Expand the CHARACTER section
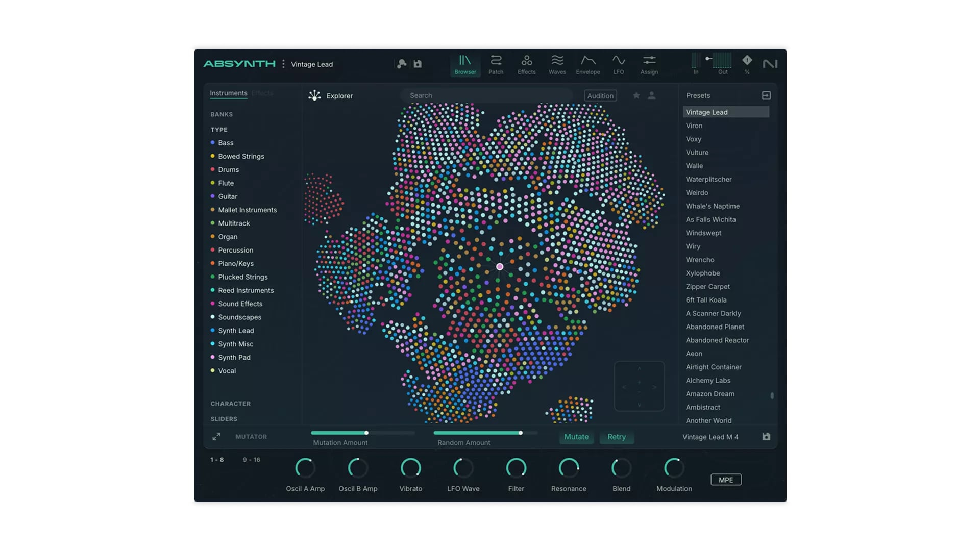The height and width of the screenshot is (551, 980). click(230, 404)
